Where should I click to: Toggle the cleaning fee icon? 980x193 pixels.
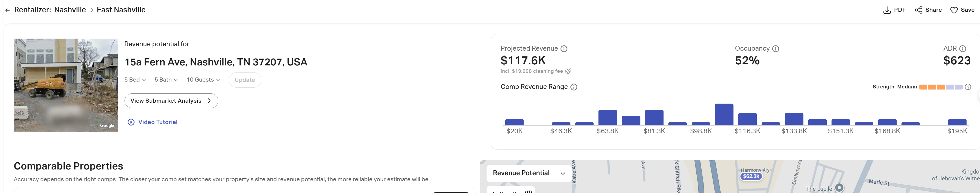coord(568,71)
